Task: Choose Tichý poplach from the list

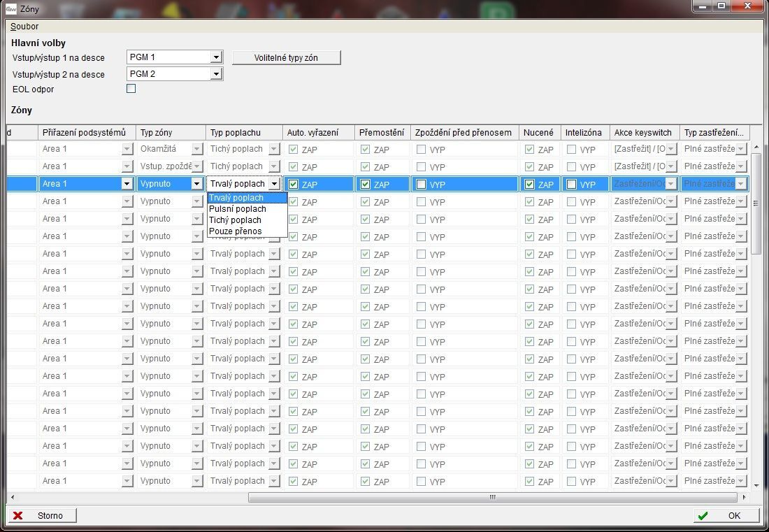Action: 235,220
